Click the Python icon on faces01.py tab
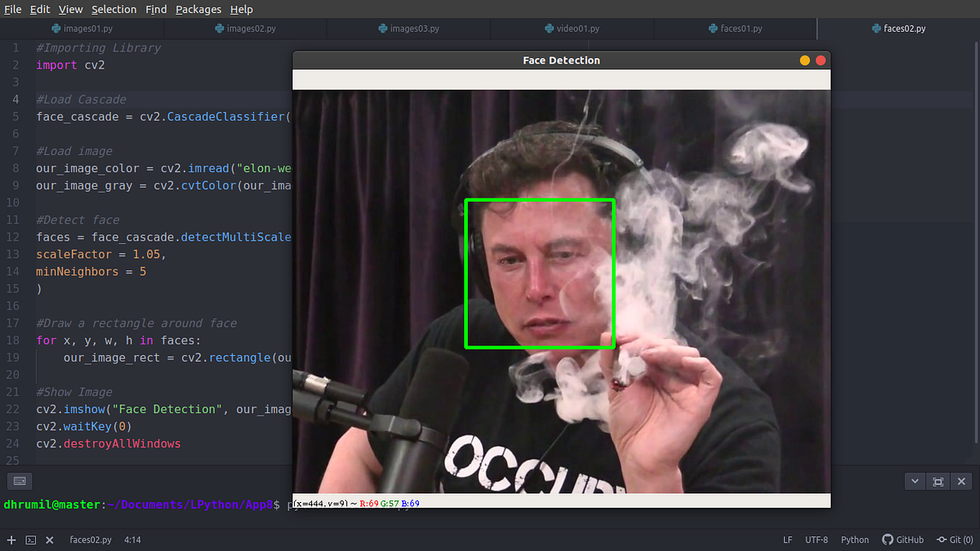 (712, 29)
